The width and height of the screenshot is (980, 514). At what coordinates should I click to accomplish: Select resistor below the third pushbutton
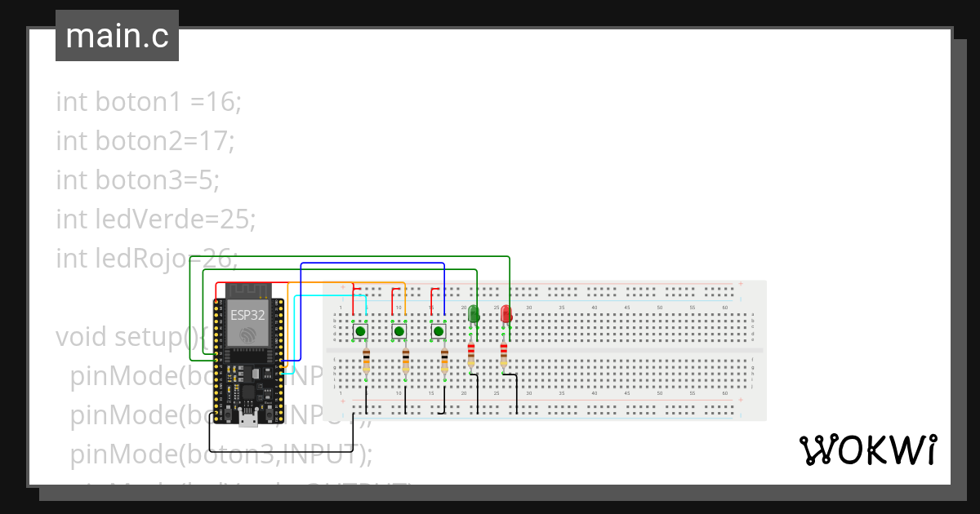point(444,358)
